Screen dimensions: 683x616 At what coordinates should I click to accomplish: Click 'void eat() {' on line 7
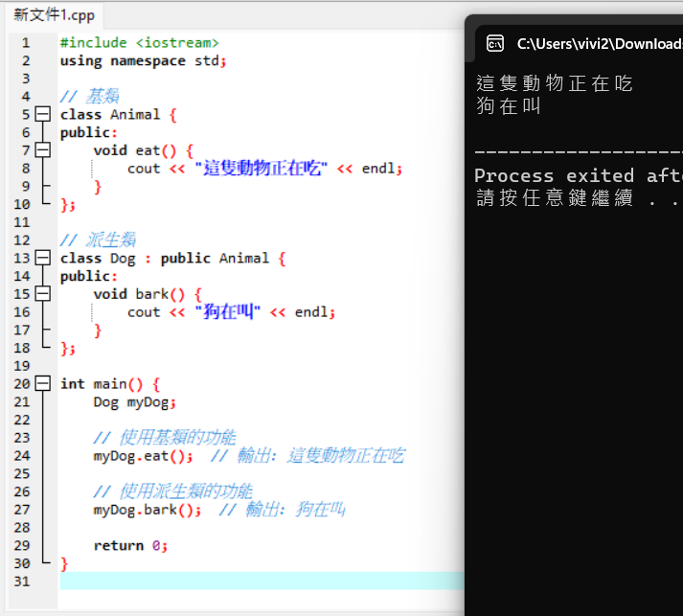[x=144, y=150]
